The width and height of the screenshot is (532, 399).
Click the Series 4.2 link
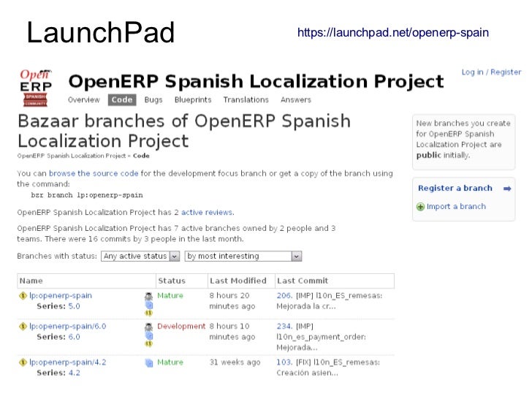pyautogui.click(x=75, y=373)
